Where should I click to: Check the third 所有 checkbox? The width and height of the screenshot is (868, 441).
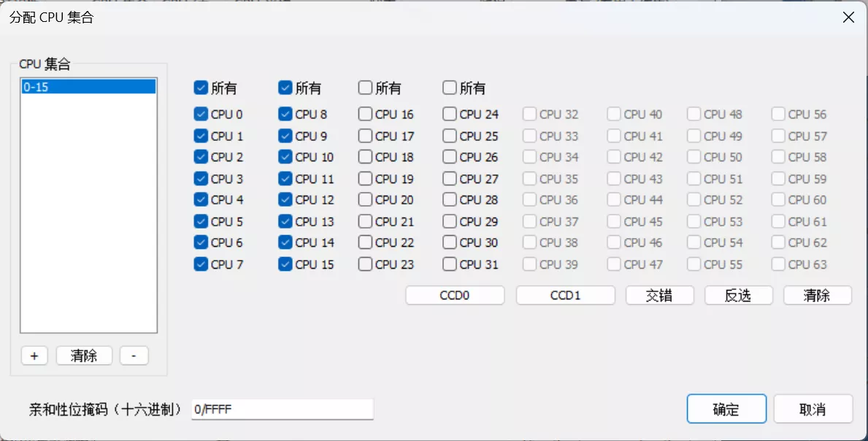[366, 88]
